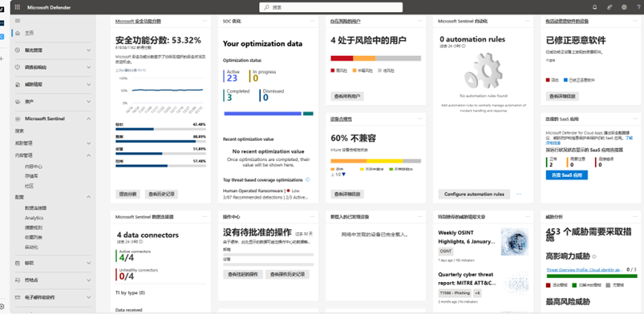
Task: Click the highlighted blue icon on far-left strip
Action: pos(2,37)
